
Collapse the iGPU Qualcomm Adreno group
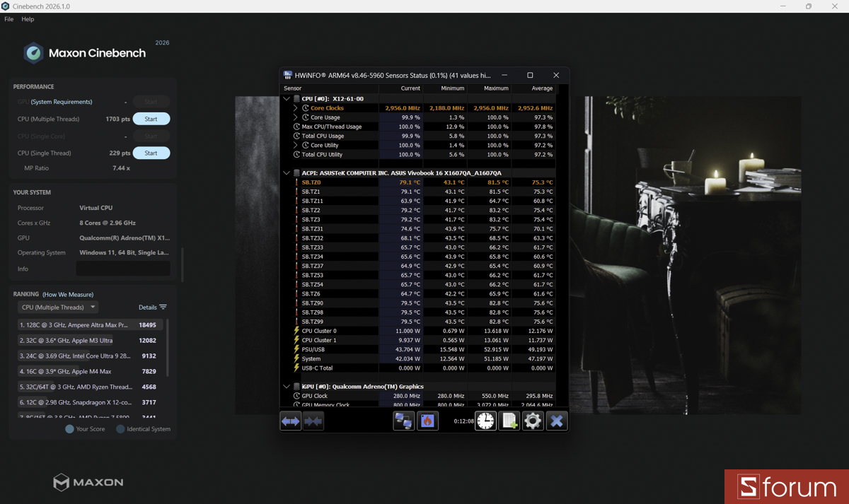[x=287, y=387]
